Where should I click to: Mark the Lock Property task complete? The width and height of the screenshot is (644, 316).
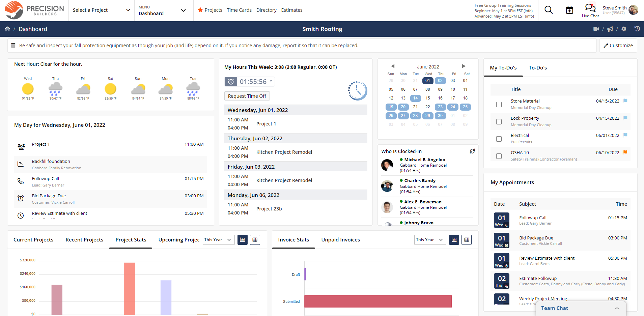(499, 122)
